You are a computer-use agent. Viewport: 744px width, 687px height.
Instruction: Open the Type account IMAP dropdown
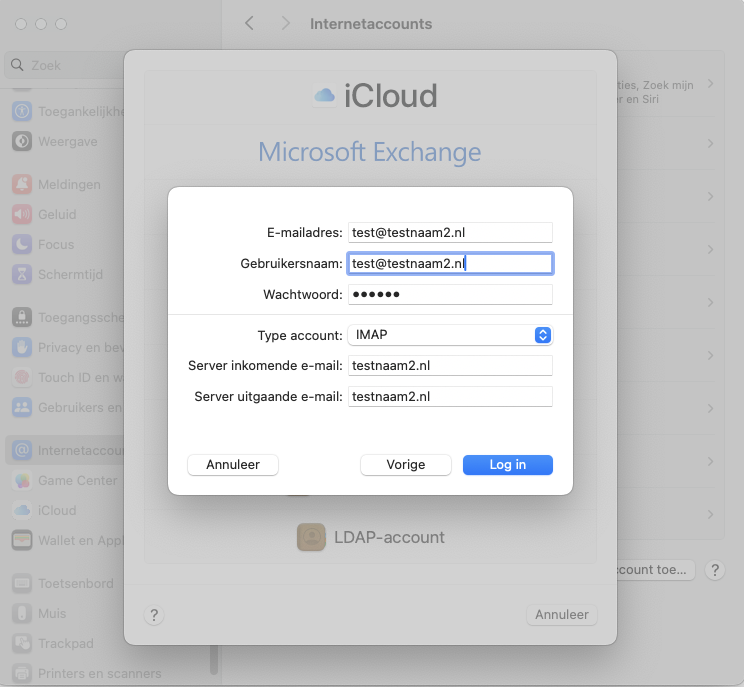(x=450, y=335)
